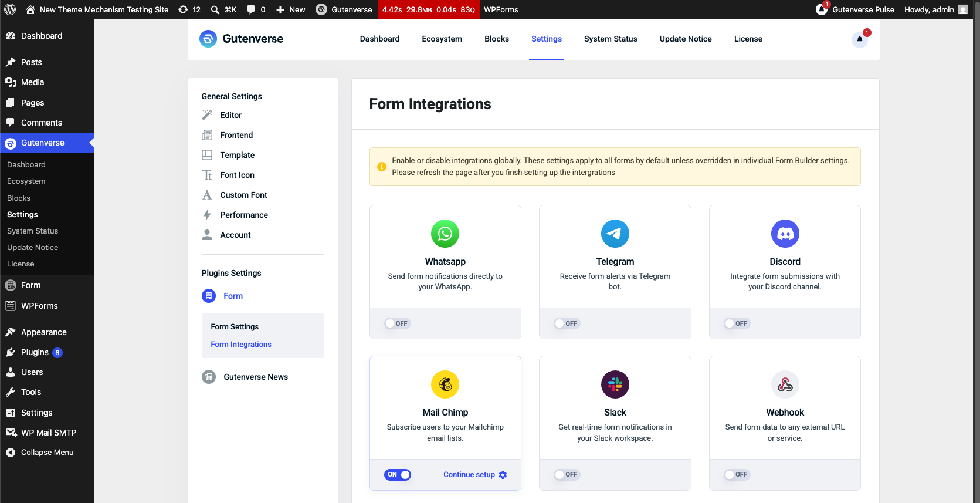Image resolution: width=980 pixels, height=503 pixels.
Task: Click the admin user avatar
Action: tap(963, 9)
